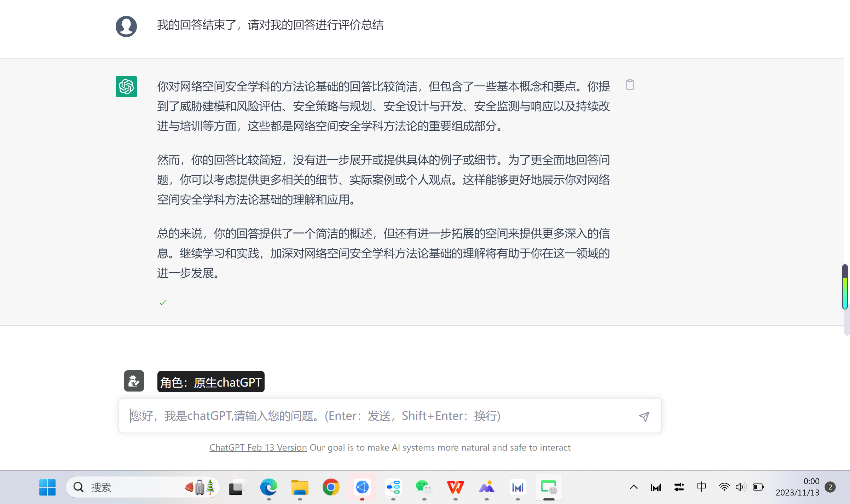Image resolution: width=850 pixels, height=504 pixels.
Task: Click the send message paper plane icon
Action: coord(644,416)
